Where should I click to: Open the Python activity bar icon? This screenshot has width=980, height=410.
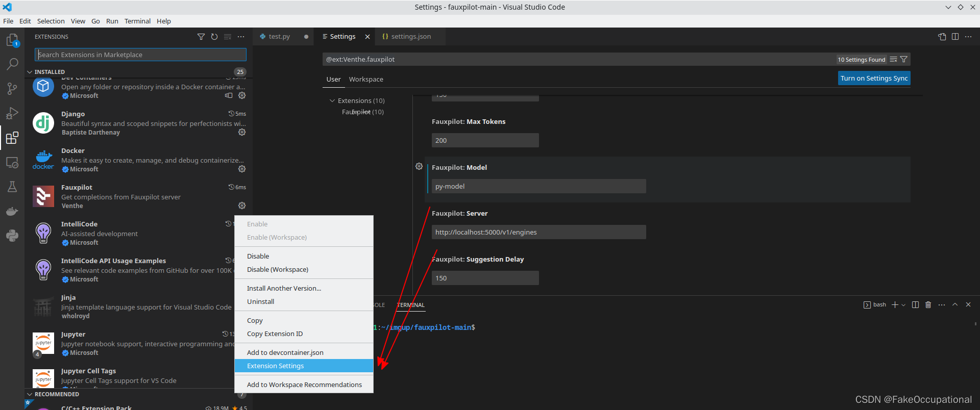pyautogui.click(x=12, y=236)
